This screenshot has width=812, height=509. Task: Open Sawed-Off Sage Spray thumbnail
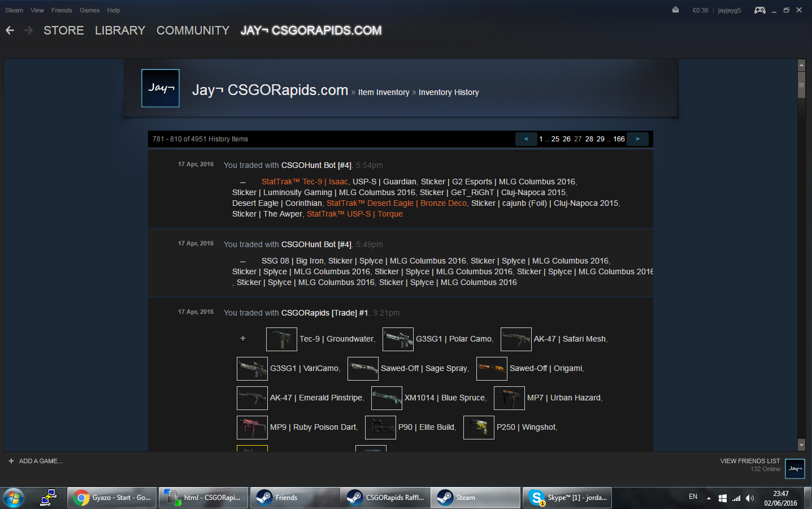[x=363, y=369]
